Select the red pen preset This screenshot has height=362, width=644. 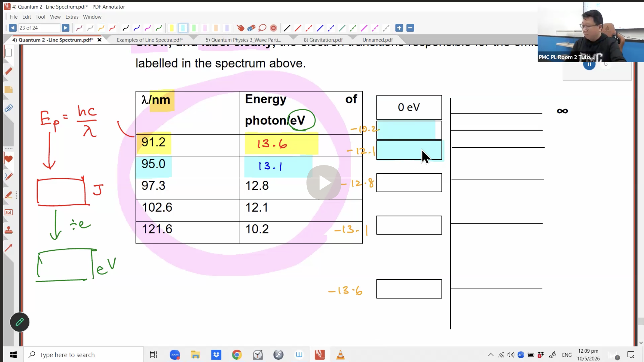click(112, 28)
